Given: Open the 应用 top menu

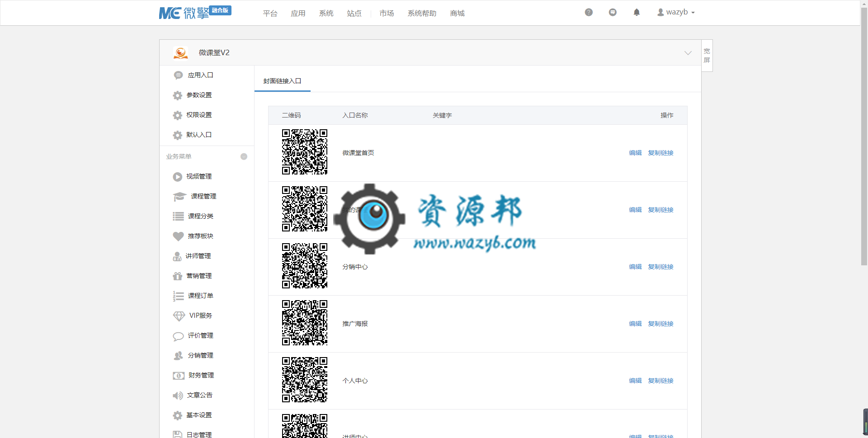Looking at the screenshot, I should [298, 13].
